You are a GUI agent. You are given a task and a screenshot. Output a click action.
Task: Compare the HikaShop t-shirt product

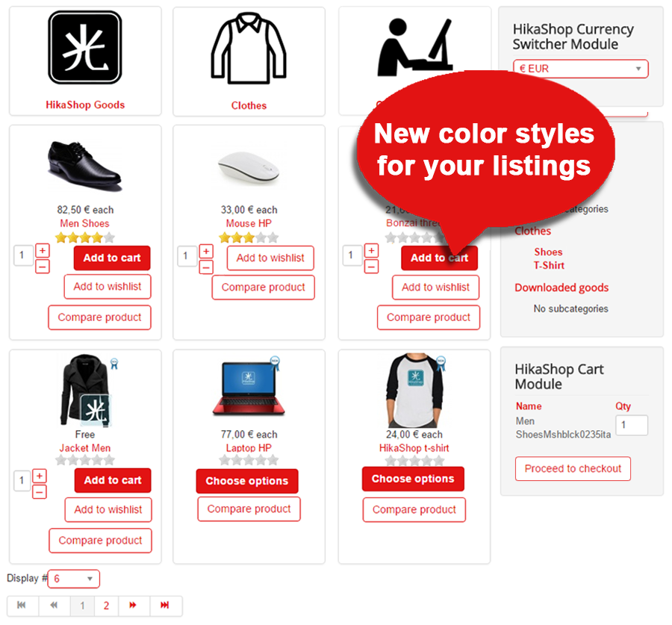[x=414, y=509]
